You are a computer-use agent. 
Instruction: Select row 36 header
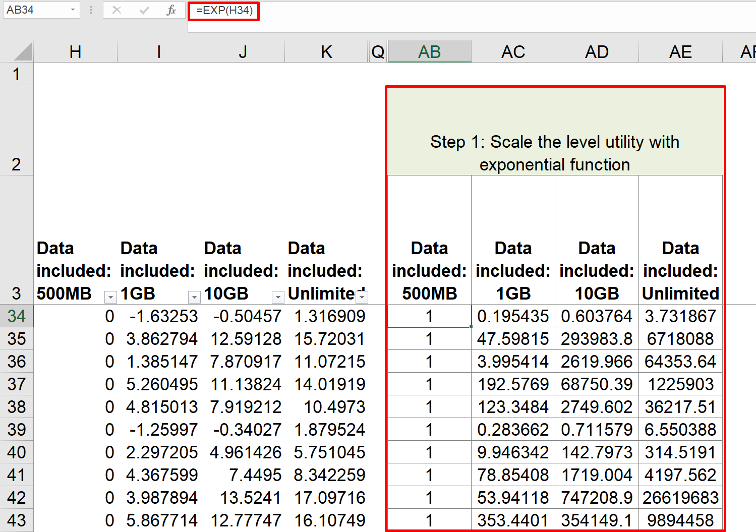click(17, 362)
